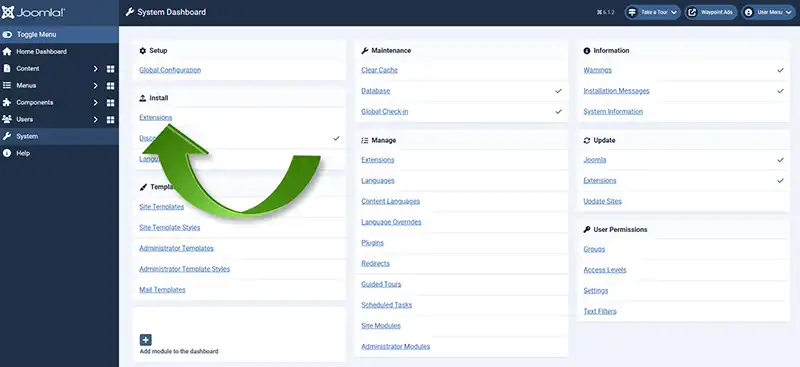Open Redirects link
This screenshot has height=367, width=800.
coord(375,263)
